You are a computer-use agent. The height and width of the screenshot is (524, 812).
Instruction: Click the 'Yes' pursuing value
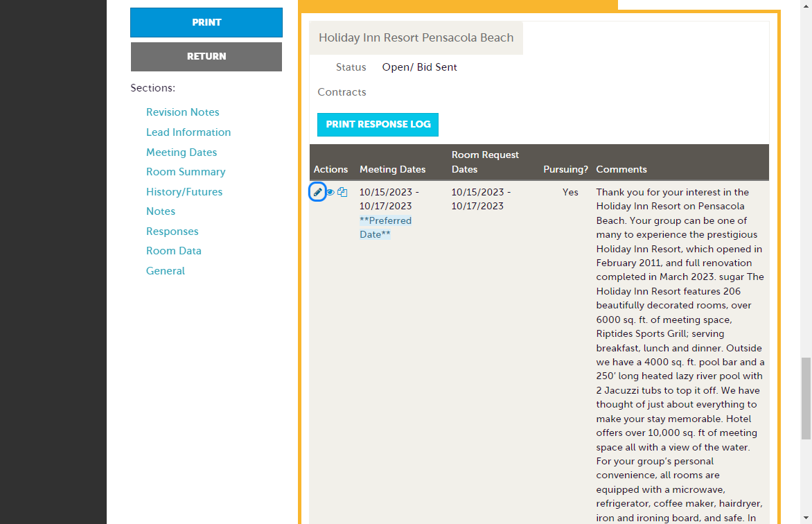[570, 192]
